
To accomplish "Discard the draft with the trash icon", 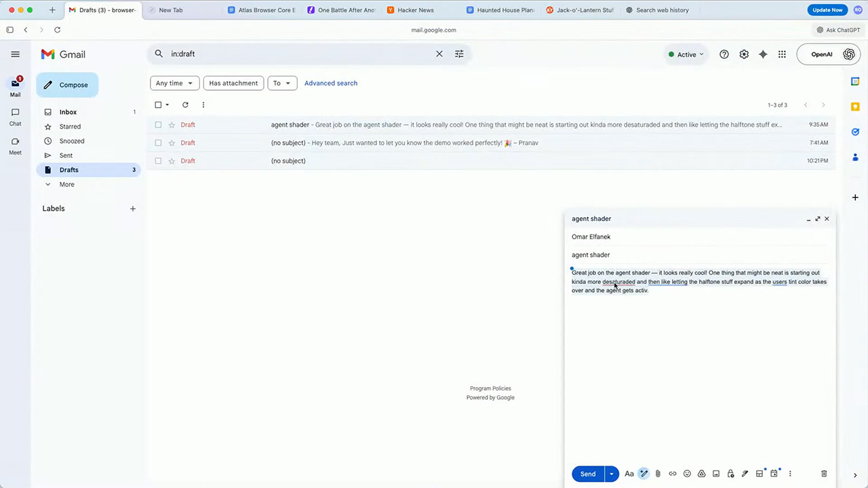I will (x=824, y=473).
